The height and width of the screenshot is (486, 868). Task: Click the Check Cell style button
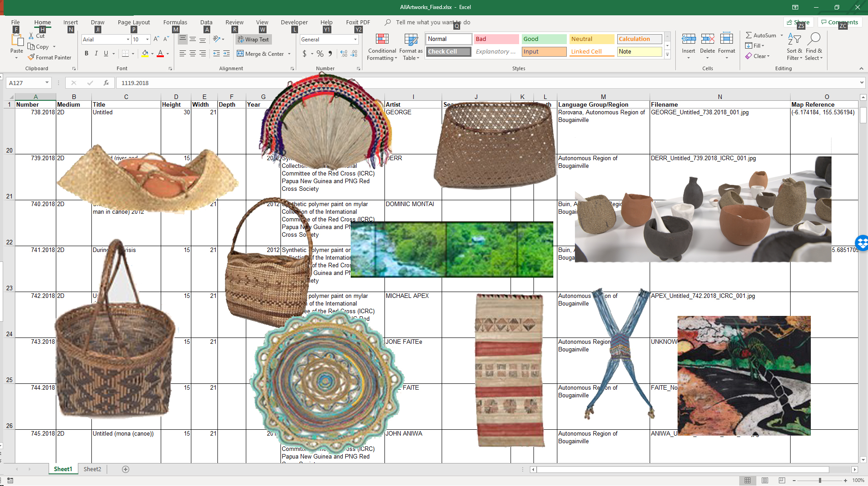447,51
